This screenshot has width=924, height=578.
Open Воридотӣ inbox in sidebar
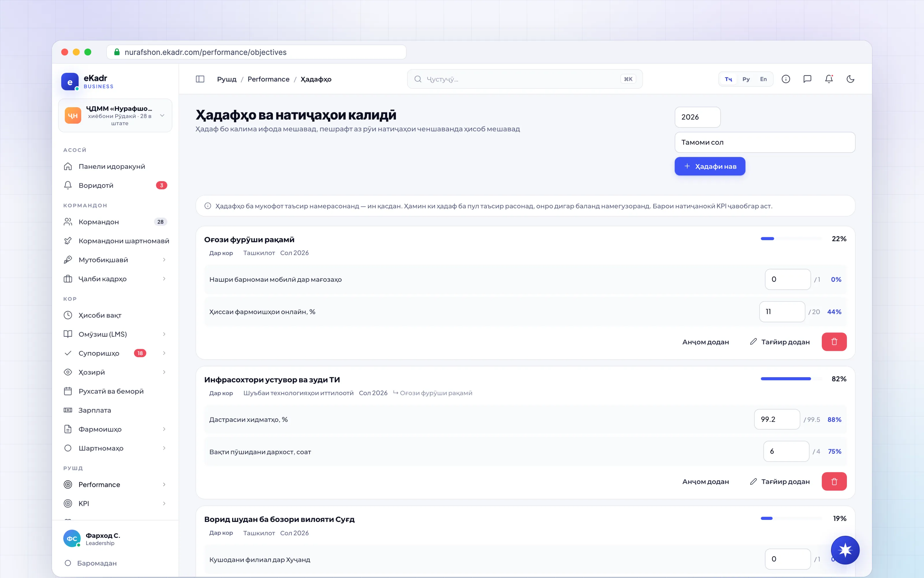[115, 186]
